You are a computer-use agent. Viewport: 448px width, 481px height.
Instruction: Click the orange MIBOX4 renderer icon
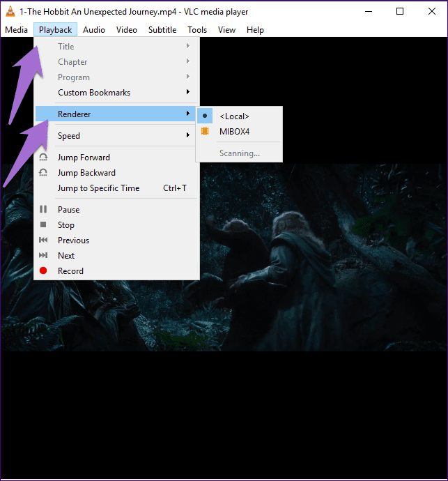pos(205,131)
